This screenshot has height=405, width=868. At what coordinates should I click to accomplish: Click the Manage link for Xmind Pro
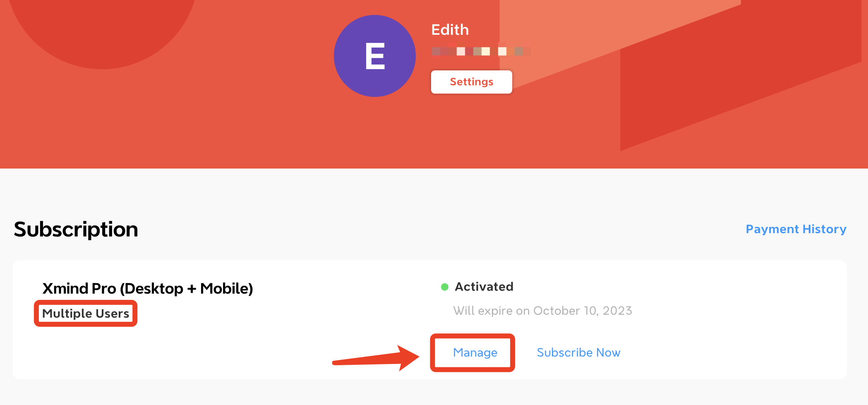coord(475,352)
